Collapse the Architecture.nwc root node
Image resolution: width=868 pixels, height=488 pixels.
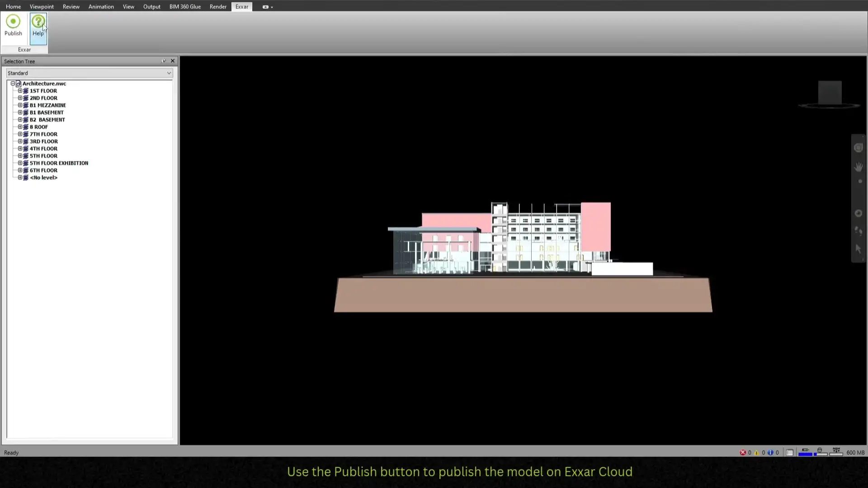(13, 84)
